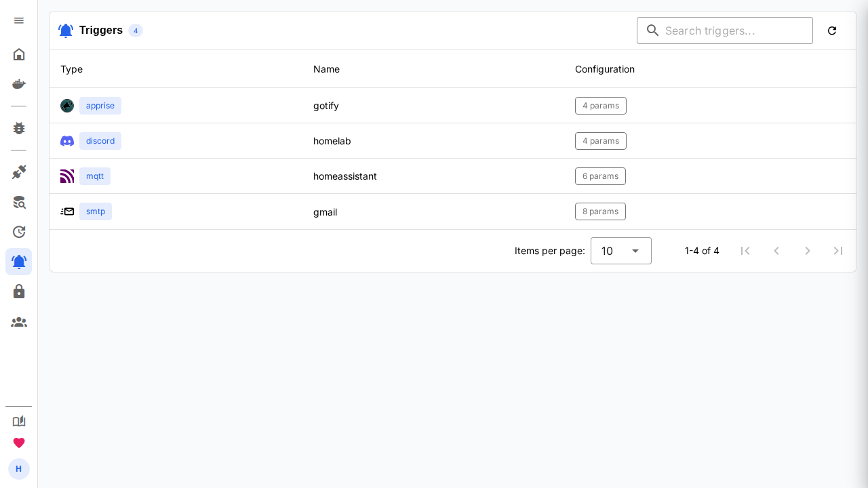Go to the first page of triggers
The width and height of the screenshot is (868, 488).
click(x=745, y=251)
